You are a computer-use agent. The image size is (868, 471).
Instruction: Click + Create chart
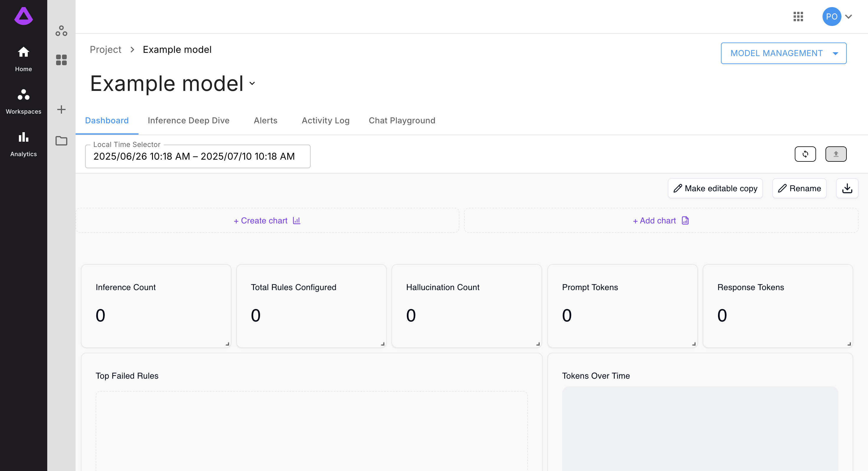pos(267,221)
